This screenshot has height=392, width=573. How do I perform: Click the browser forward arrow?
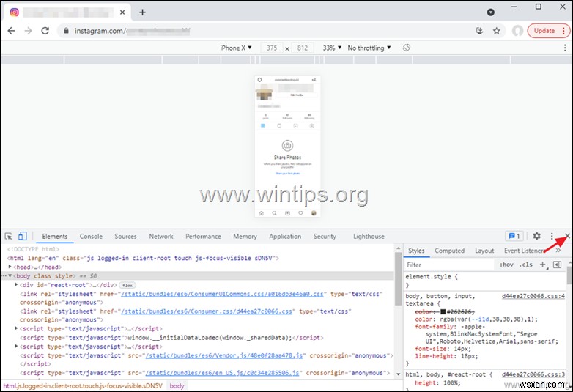click(28, 31)
